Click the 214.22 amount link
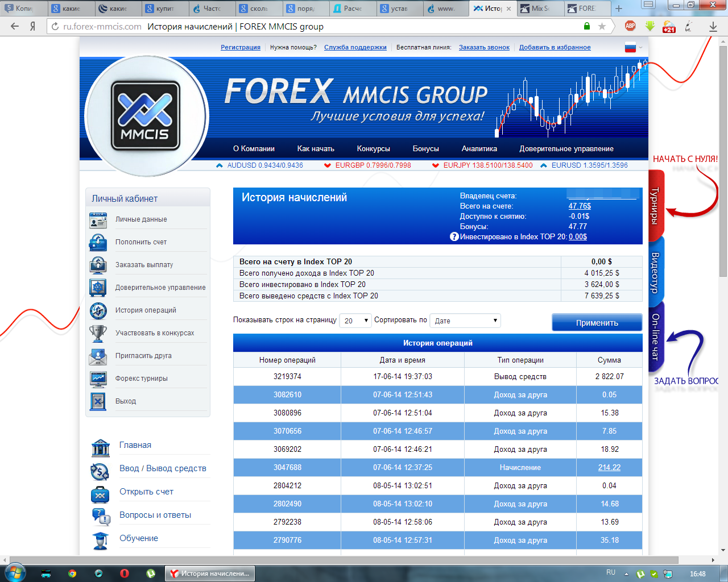 pos(609,467)
